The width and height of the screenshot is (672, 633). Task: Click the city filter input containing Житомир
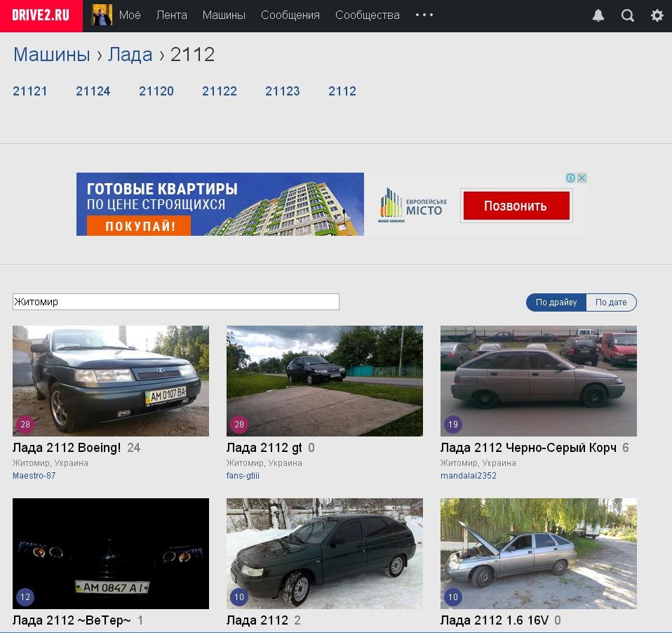[175, 302]
